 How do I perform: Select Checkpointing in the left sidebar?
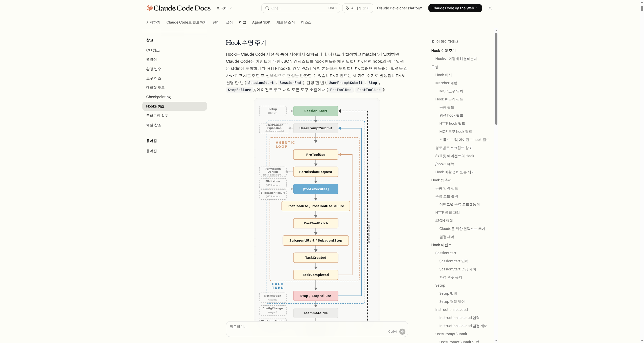pyautogui.click(x=158, y=97)
